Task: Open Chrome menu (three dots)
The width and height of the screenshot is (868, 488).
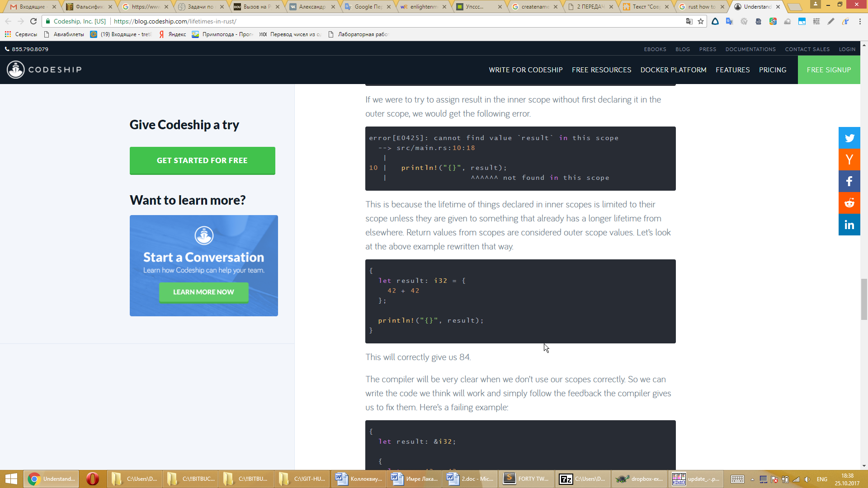Action: coord(860,21)
